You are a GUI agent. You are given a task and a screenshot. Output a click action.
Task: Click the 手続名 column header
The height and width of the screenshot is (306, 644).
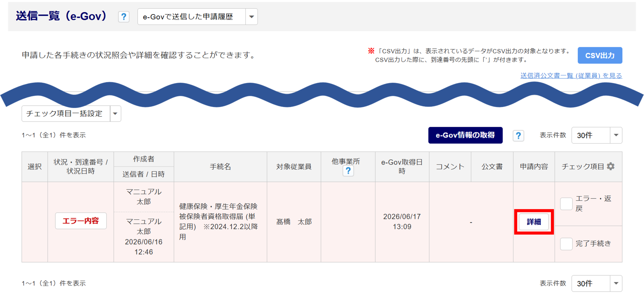coord(220,166)
